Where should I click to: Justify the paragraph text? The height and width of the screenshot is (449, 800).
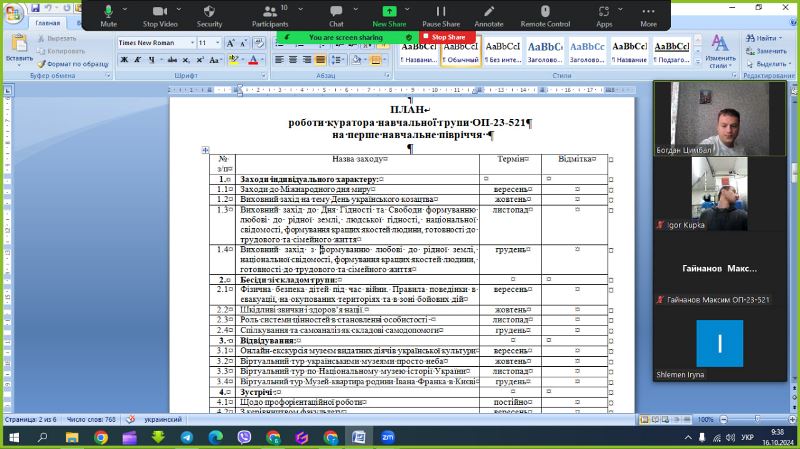click(x=320, y=60)
